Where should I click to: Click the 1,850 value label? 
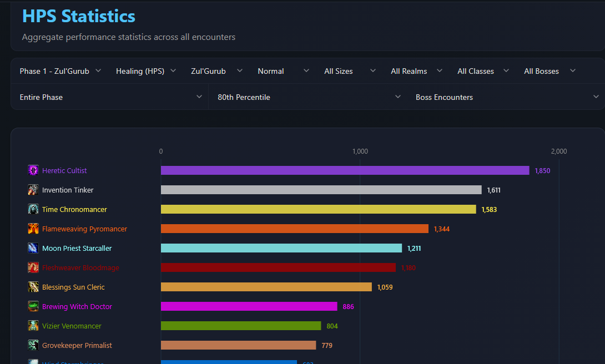[542, 171]
